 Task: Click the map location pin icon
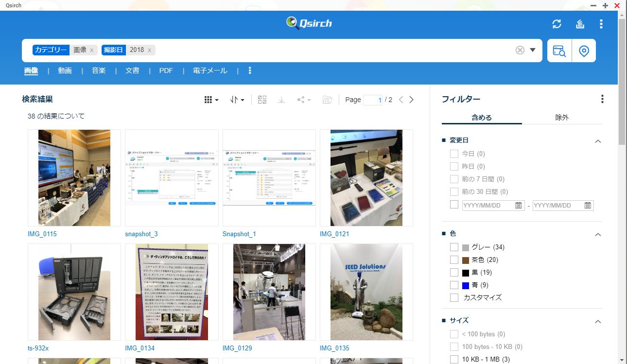pos(584,51)
